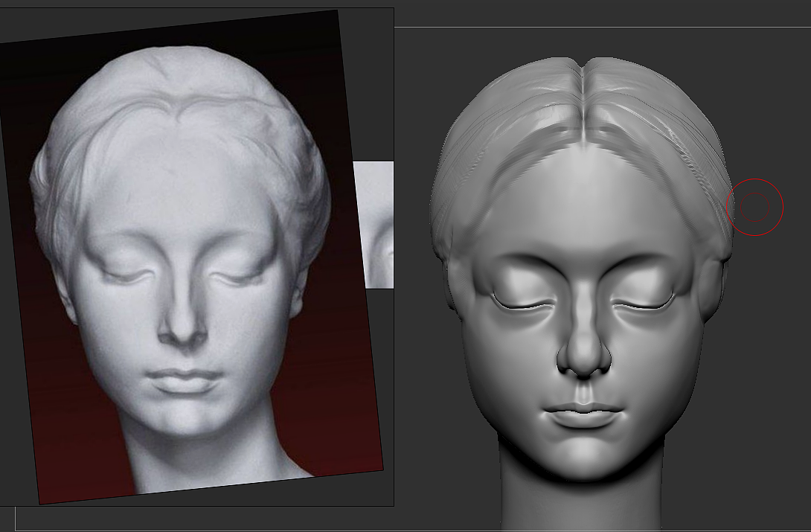The width and height of the screenshot is (811, 532).
Task: Select the marble bust reference photo
Action: pos(191,257)
